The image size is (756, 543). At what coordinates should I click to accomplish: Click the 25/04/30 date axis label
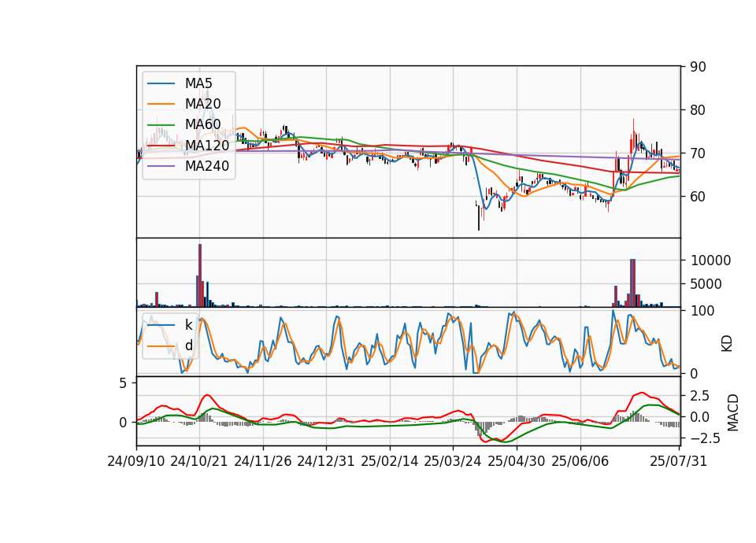[x=517, y=461]
